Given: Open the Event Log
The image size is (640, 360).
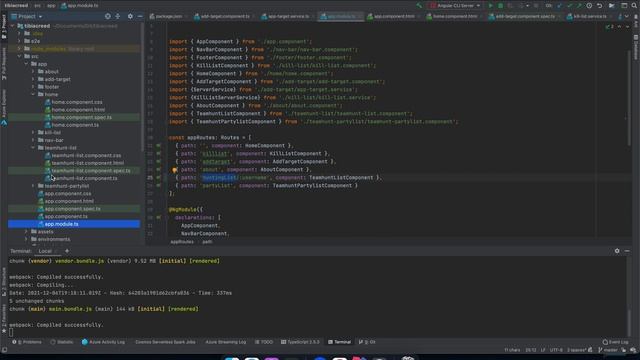Looking at the screenshot, I should tap(616, 342).
